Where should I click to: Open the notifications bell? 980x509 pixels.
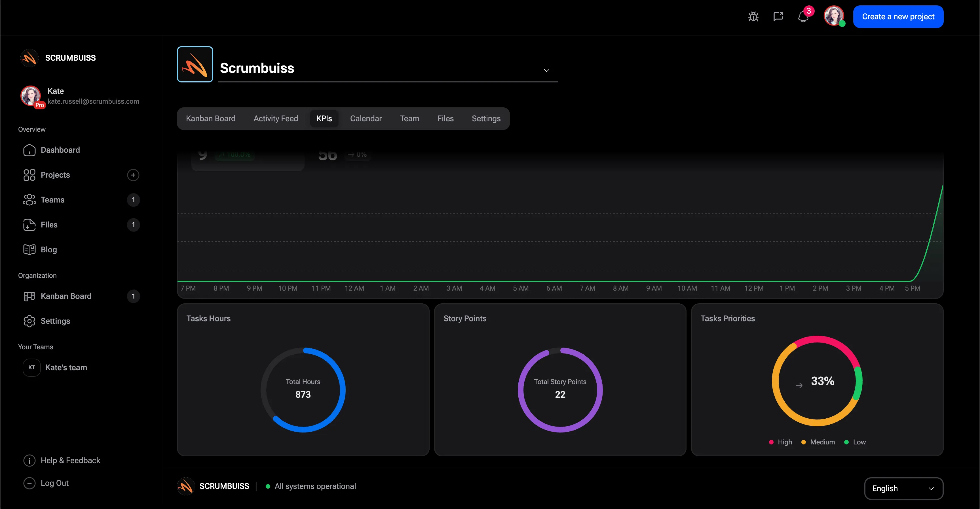click(x=803, y=17)
